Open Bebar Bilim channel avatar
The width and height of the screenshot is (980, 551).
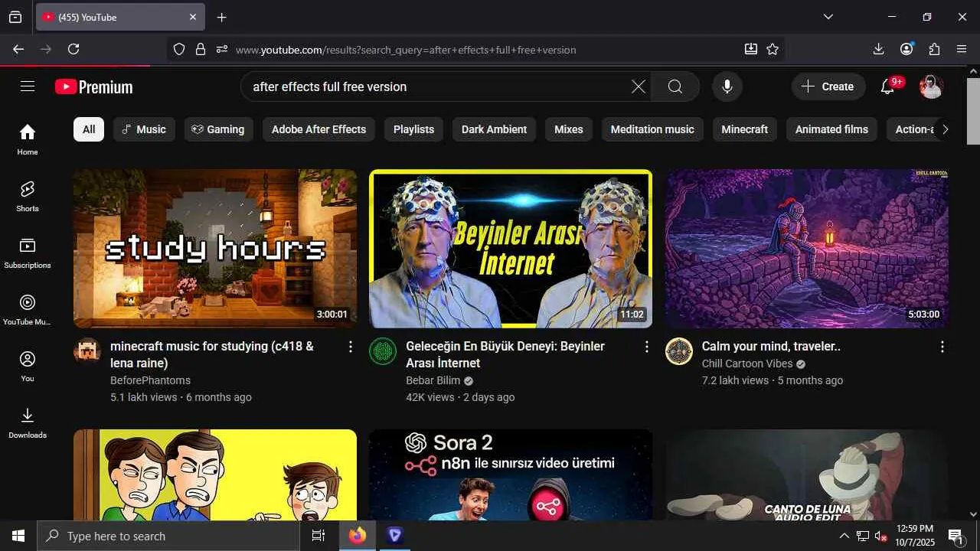(x=383, y=351)
